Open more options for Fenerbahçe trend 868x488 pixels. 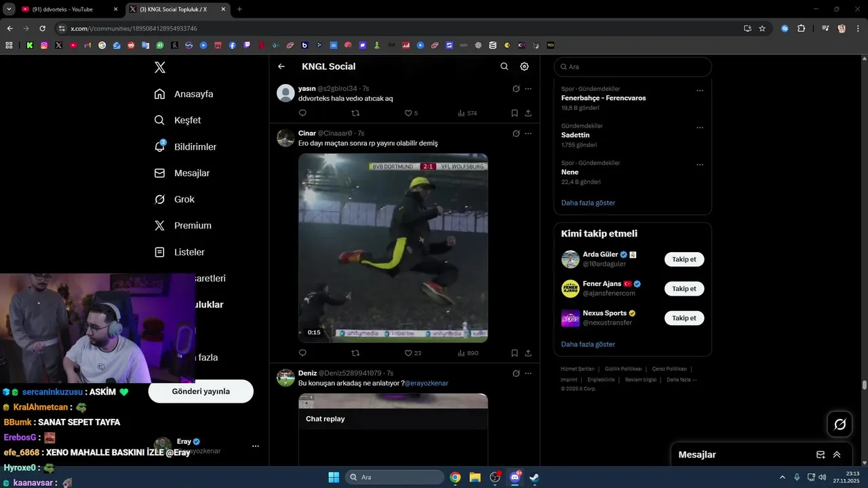(x=700, y=90)
